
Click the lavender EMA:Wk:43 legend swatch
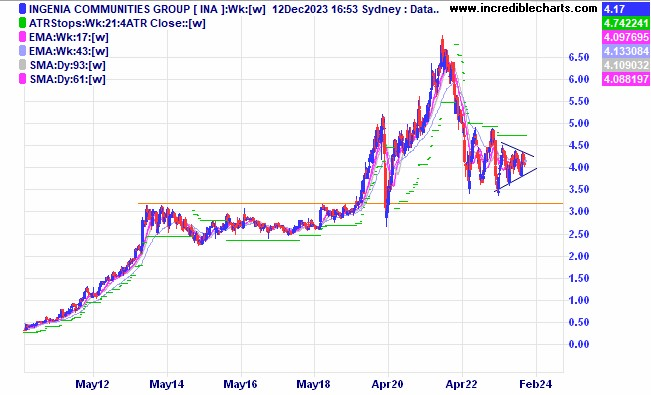pos(23,51)
